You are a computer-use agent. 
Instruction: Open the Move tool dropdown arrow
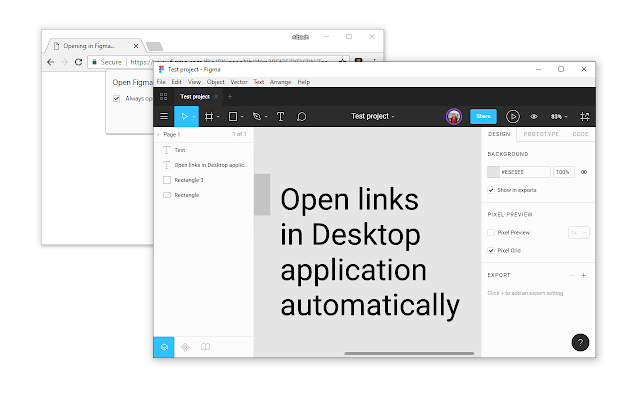[x=194, y=117]
